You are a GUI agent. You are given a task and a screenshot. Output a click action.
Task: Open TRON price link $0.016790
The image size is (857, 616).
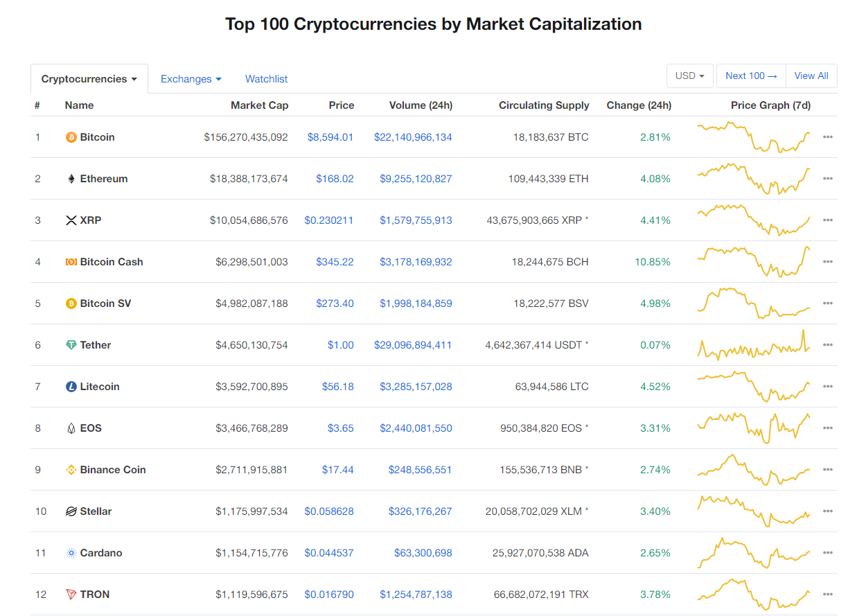pyautogui.click(x=329, y=595)
